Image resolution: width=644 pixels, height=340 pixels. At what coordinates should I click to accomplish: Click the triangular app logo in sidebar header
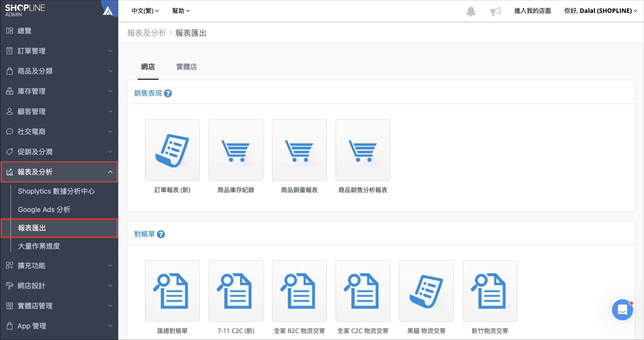(x=108, y=11)
